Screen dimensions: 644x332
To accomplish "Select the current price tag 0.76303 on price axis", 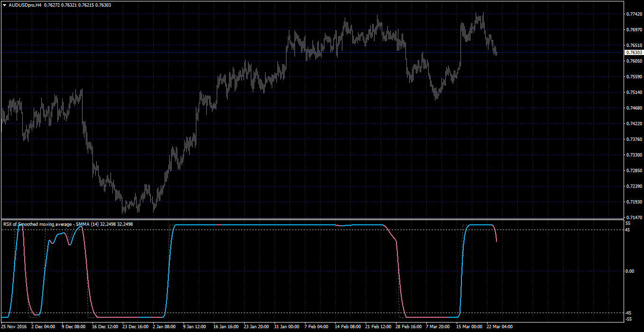I will [634, 52].
